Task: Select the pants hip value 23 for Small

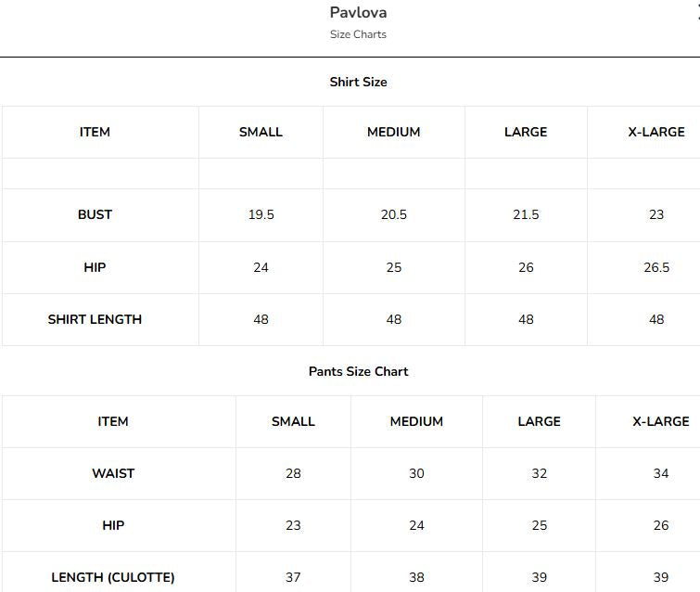Action: (x=293, y=525)
